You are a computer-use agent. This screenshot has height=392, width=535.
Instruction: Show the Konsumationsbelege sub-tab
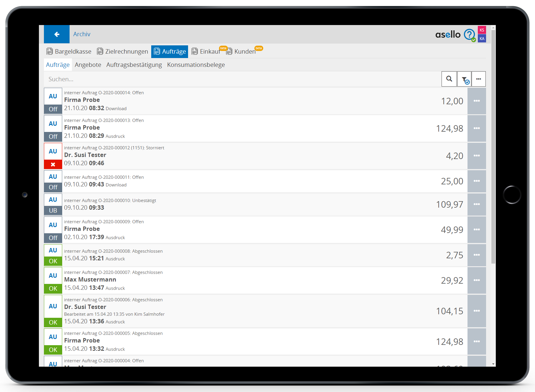[196, 65]
